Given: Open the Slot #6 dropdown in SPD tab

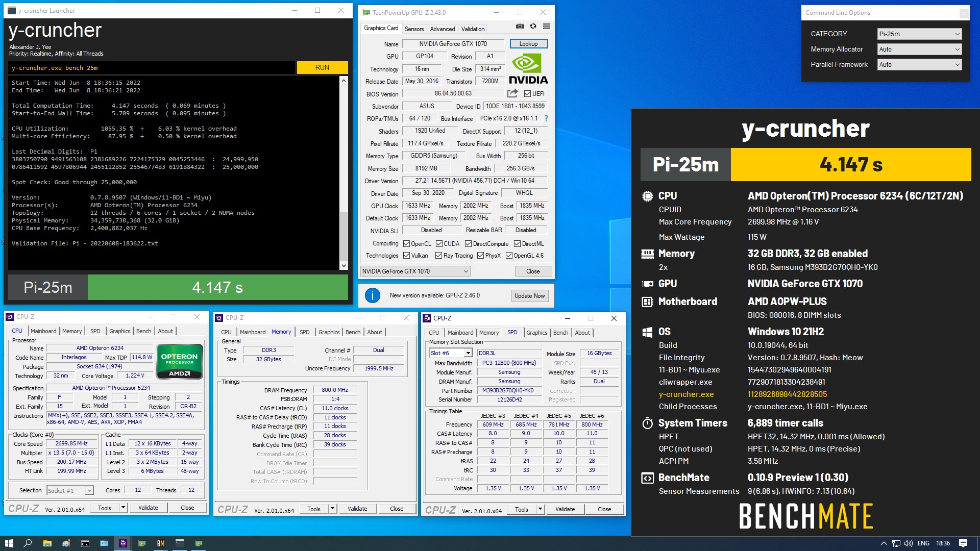Looking at the screenshot, I should (x=451, y=353).
